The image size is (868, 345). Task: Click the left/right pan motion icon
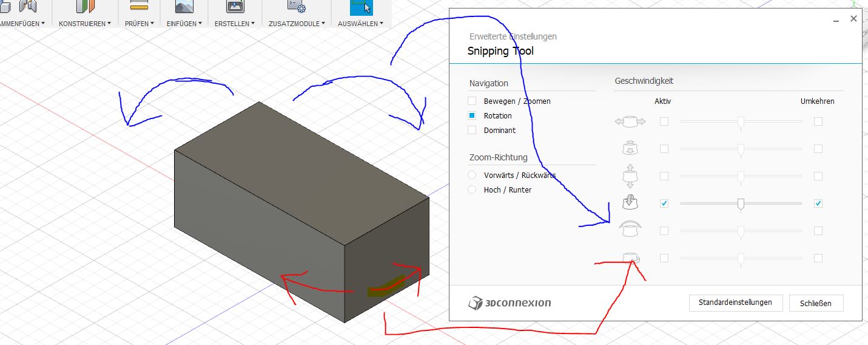630,121
